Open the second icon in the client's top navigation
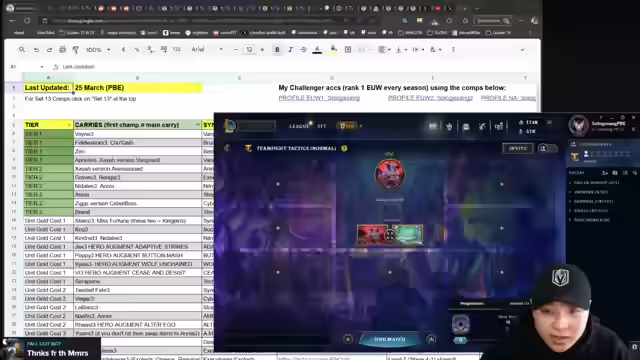Viewport: 640px width, 360px height. point(449,127)
